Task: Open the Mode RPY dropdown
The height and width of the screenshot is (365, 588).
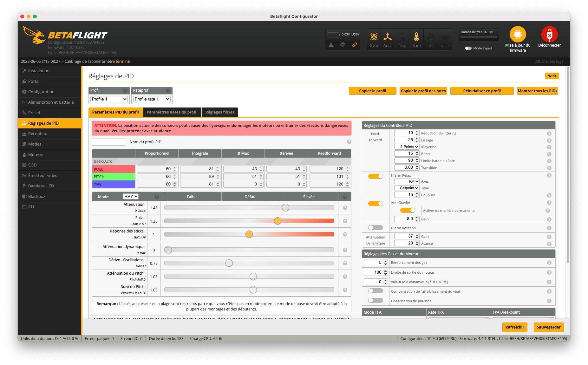Action: pos(131,196)
